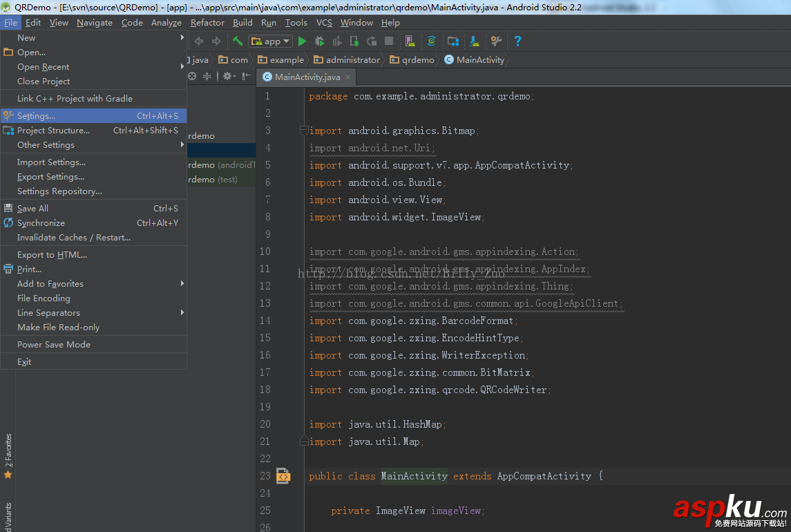Click the Debug app bug icon

pos(320,41)
